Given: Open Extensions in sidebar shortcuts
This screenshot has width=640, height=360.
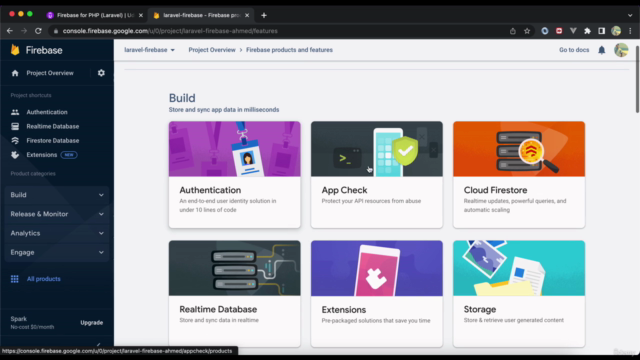Looking at the screenshot, I should [x=42, y=155].
